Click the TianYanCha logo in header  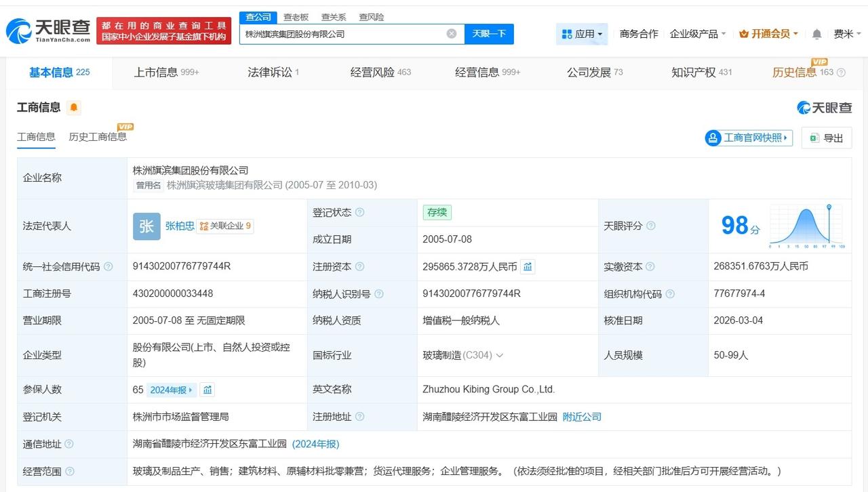pos(48,30)
